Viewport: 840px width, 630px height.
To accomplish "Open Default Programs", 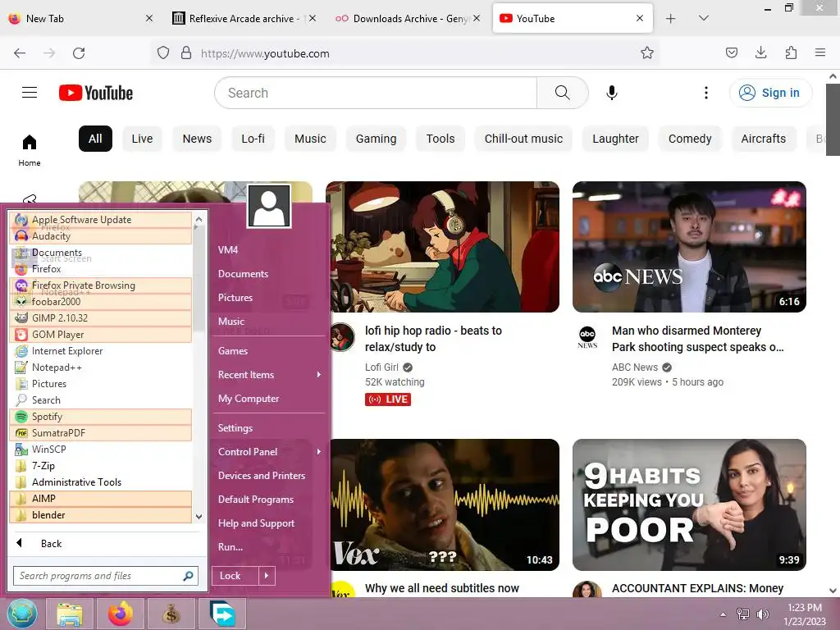I will [x=256, y=500].
